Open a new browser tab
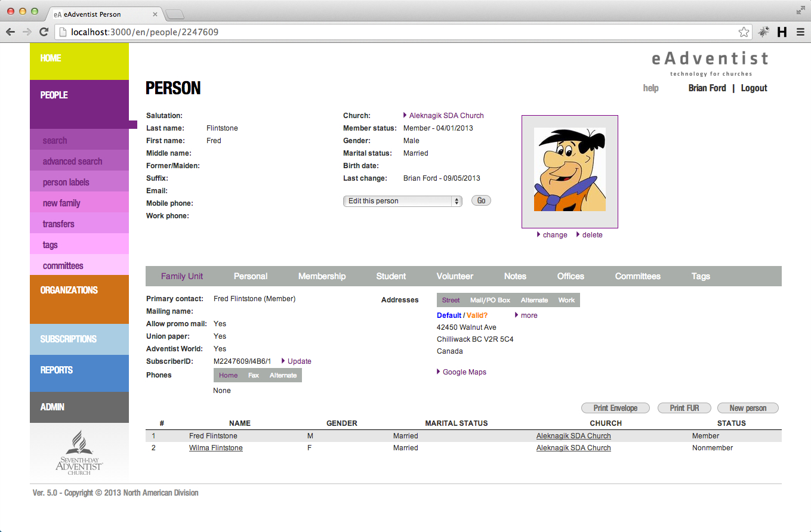 click(175, 14)
